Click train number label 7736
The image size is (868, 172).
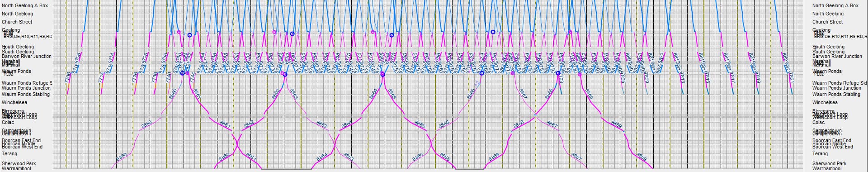(x=155, y=77)
